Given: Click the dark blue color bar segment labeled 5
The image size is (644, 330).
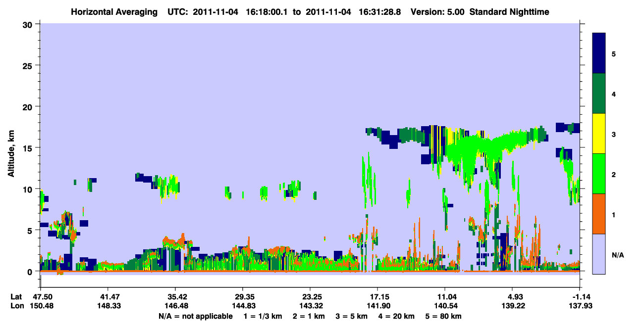Looking at the screenshot, I should click(x=599, y=53).
